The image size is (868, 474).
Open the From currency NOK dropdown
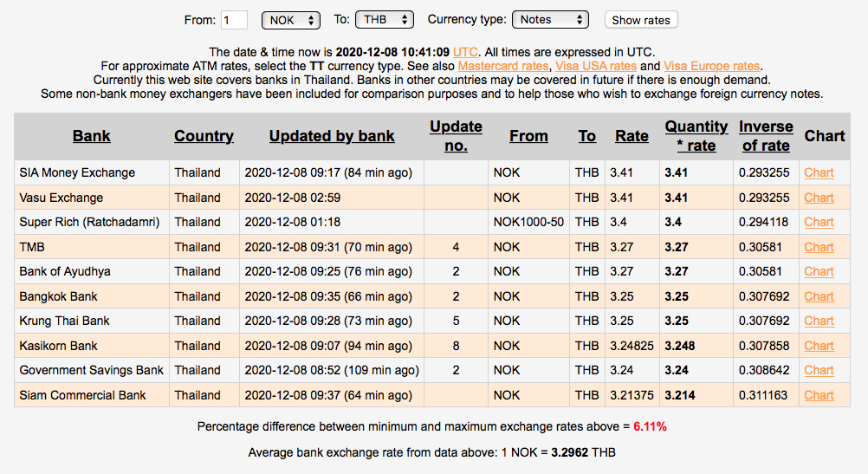coord(290,19)
